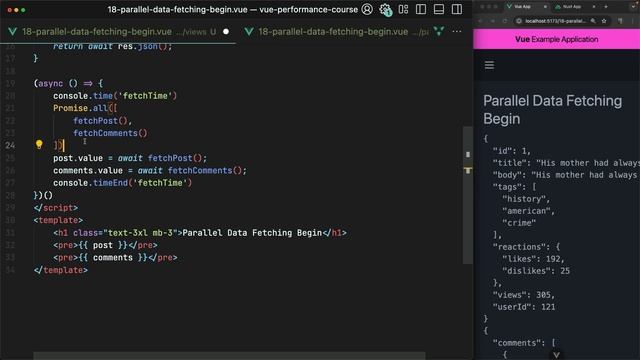Click the closing template tag
Viewport: 640px width, 360px height.
[x=61, y=270]
